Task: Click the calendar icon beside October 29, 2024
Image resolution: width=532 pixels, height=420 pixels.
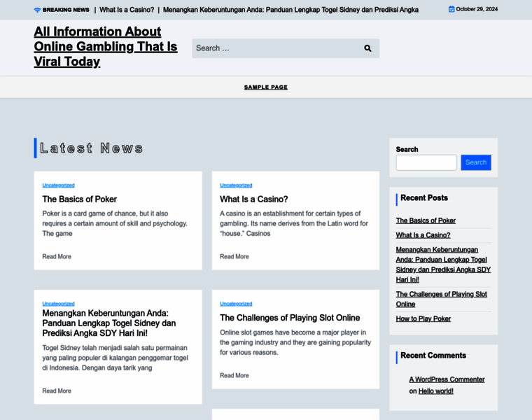Action: point(451,9)
